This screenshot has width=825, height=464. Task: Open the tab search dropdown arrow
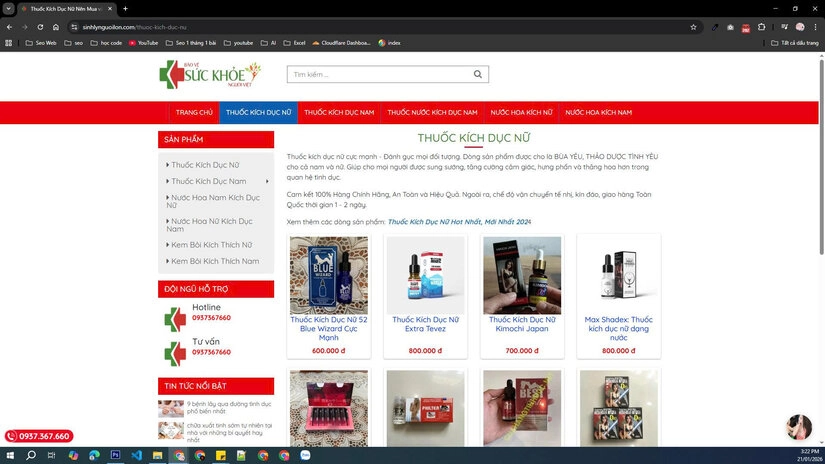8,8
